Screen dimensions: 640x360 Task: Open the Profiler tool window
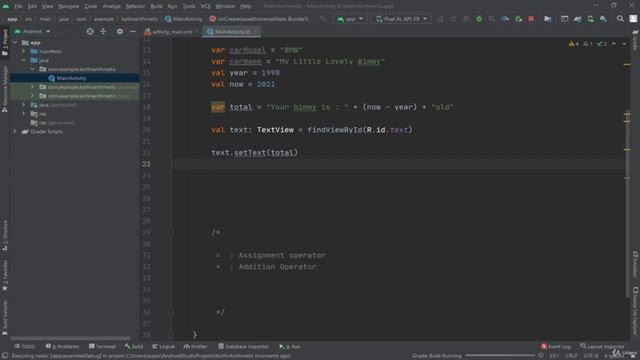pyautogui.click(x=196, y=346)
